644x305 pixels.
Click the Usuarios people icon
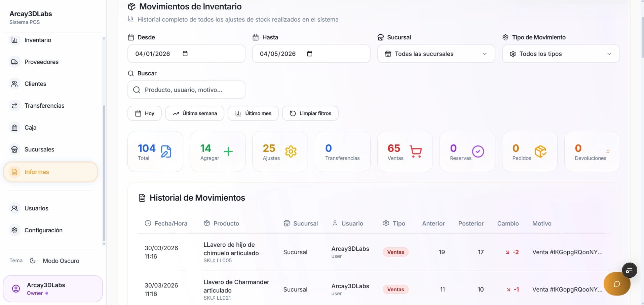pos(14,208)
